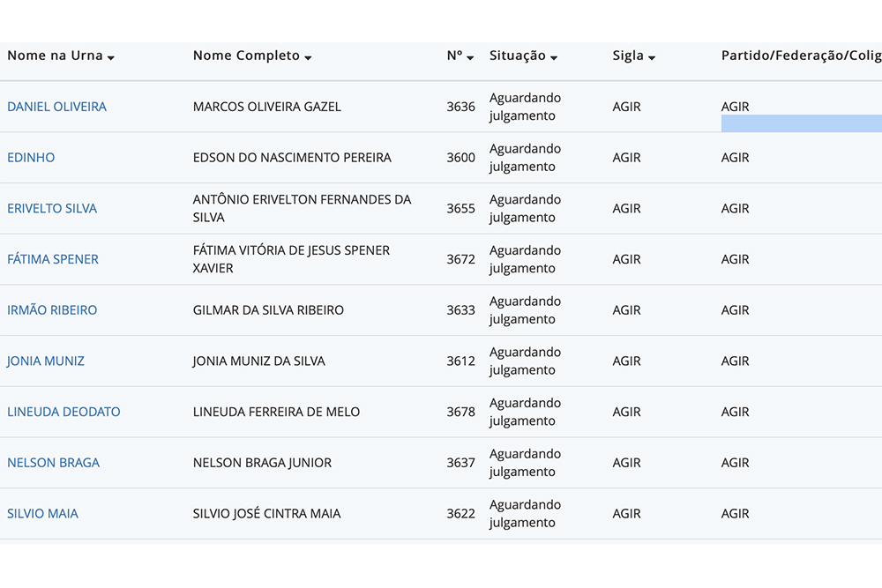Select full name LINEUDA FERREIRA DE MELO
Image resolution: width=882 pixels, height=588 pixels.
276,412
